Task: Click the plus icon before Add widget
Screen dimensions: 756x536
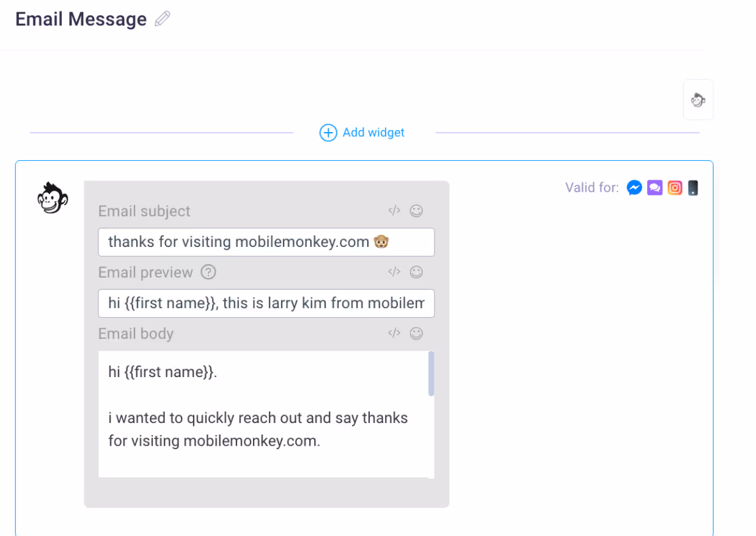Action: [328, 132]
